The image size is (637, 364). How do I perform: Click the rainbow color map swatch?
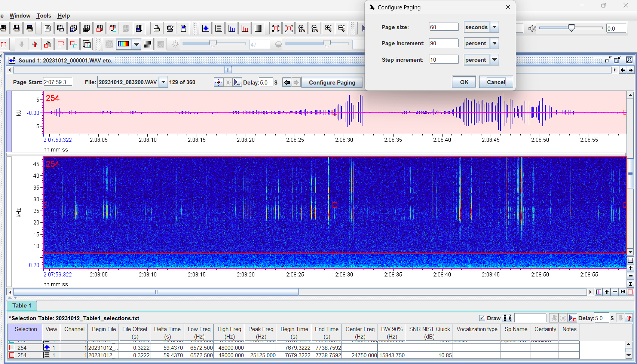[x=123, y=44]
